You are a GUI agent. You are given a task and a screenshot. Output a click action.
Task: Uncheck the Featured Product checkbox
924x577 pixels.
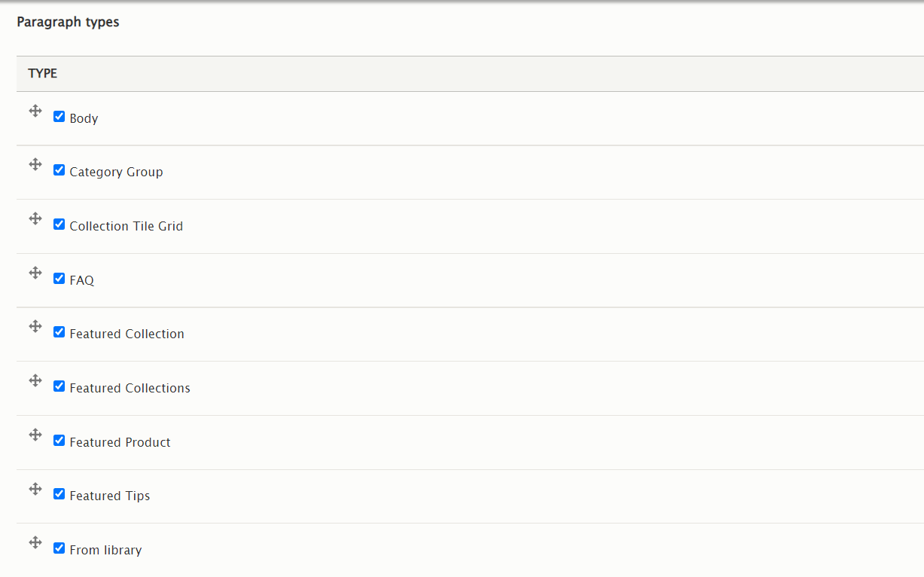[59, 441]
